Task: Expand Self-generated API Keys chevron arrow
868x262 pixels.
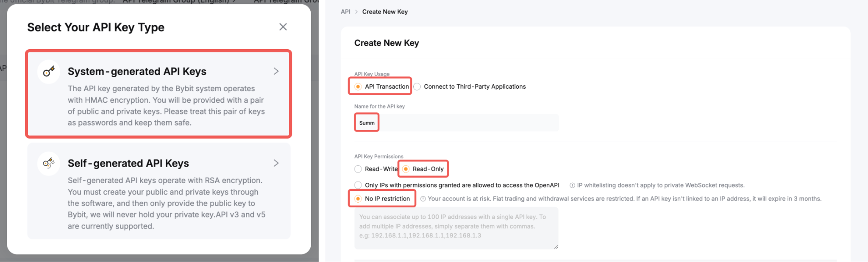Action: 276,163
